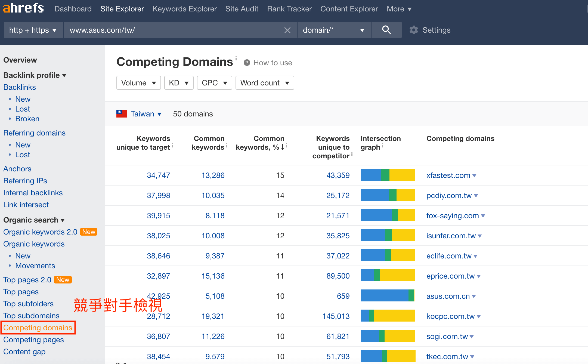The image size is (588, 364).
Task: Open Top subfolders in sidebar
Action: click(x=28, y=304)
